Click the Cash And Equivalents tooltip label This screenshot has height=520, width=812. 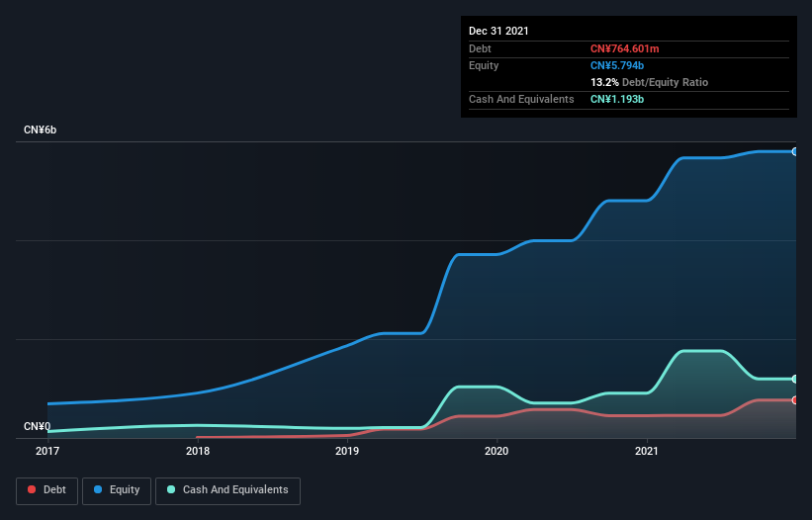(521, 99)
